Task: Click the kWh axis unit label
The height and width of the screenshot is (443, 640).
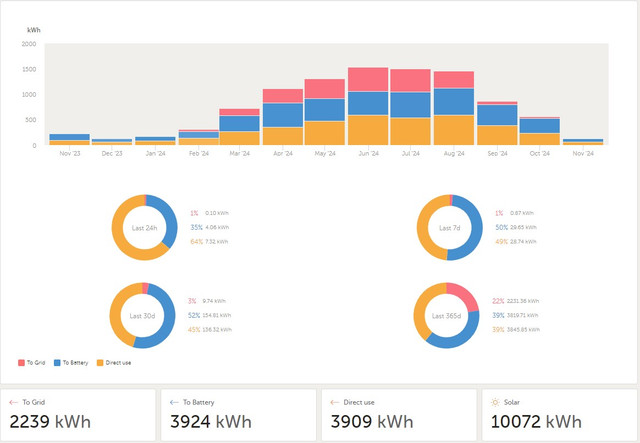Action: (x=34, y=30)
